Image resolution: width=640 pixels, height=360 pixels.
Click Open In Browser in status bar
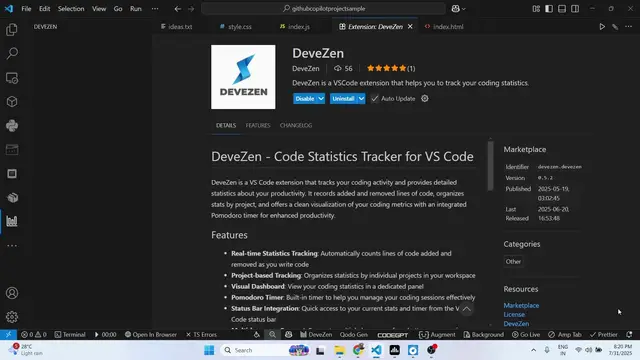(151, 334)
